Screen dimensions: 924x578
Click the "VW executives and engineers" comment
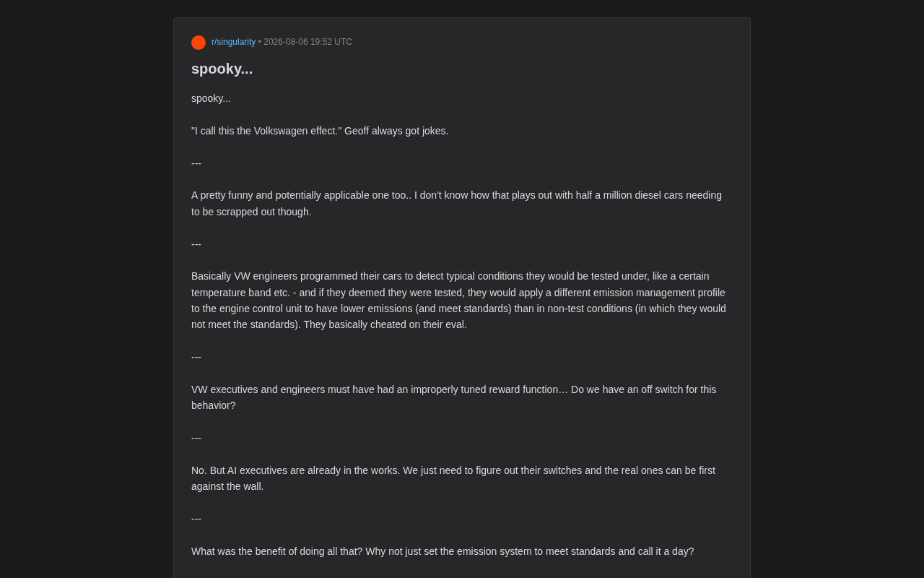[x=455, y=397]
